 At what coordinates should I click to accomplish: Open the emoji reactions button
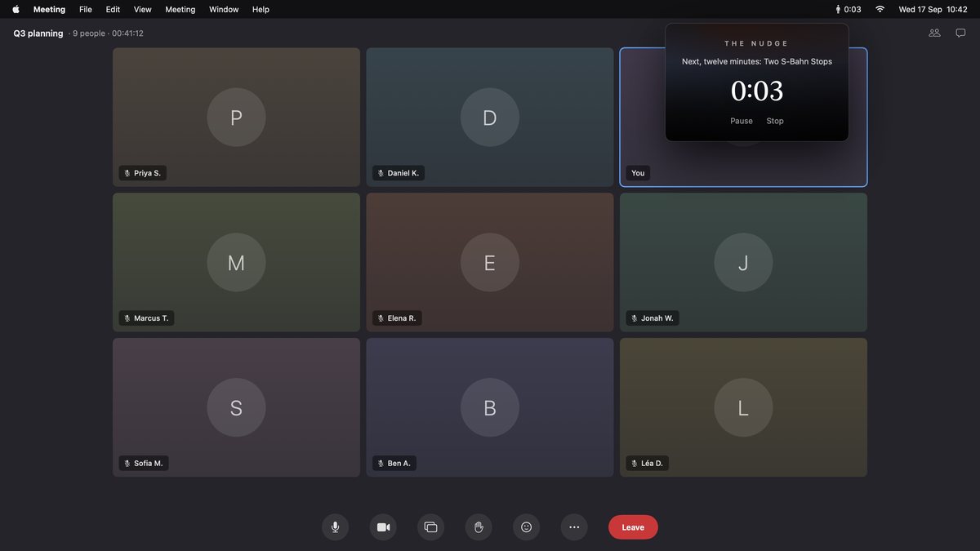pyautogui.click(x=526, y=527)
